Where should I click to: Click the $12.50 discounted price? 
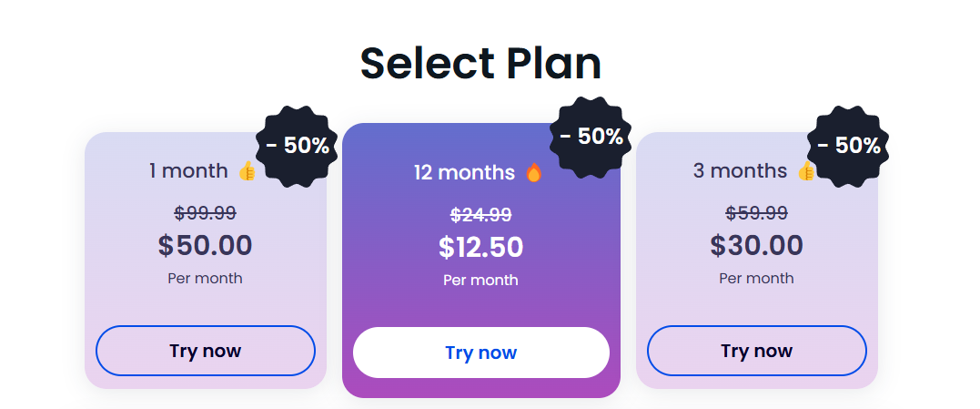480,247
